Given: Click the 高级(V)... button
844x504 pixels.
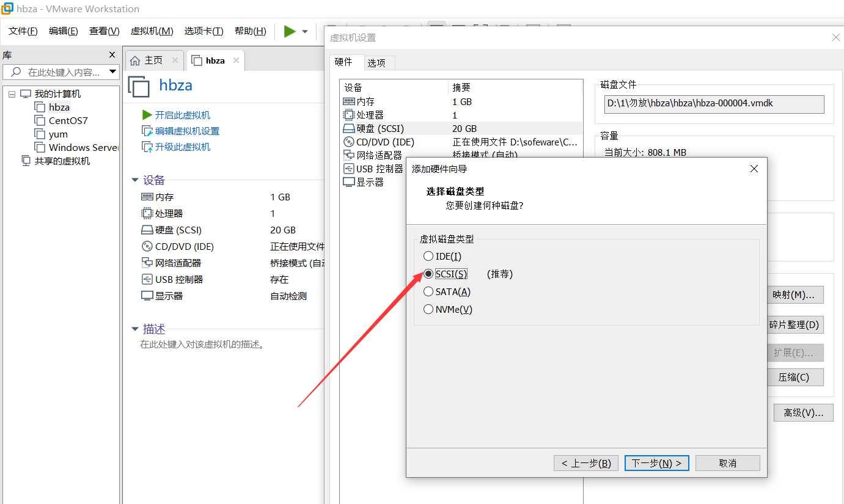Looking at the screenshot, I should [803, 413].
